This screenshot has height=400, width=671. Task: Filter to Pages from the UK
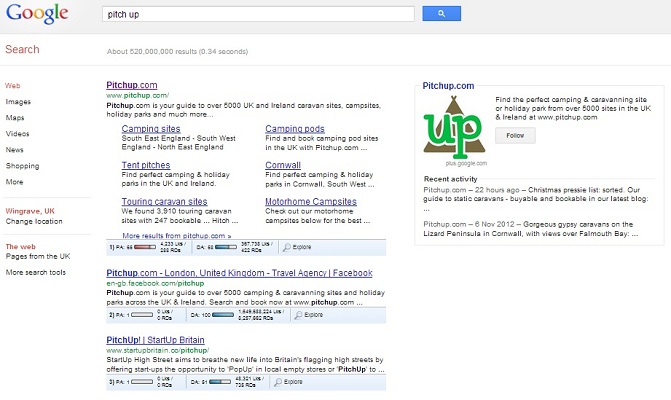[38, 256]
